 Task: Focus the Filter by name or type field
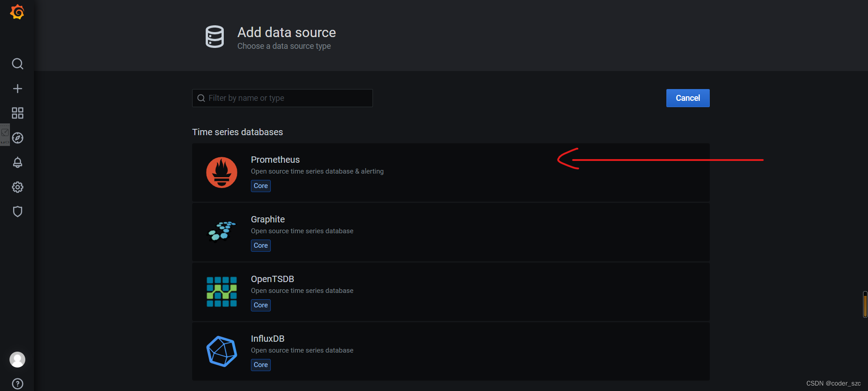click(x=283, y=98)
